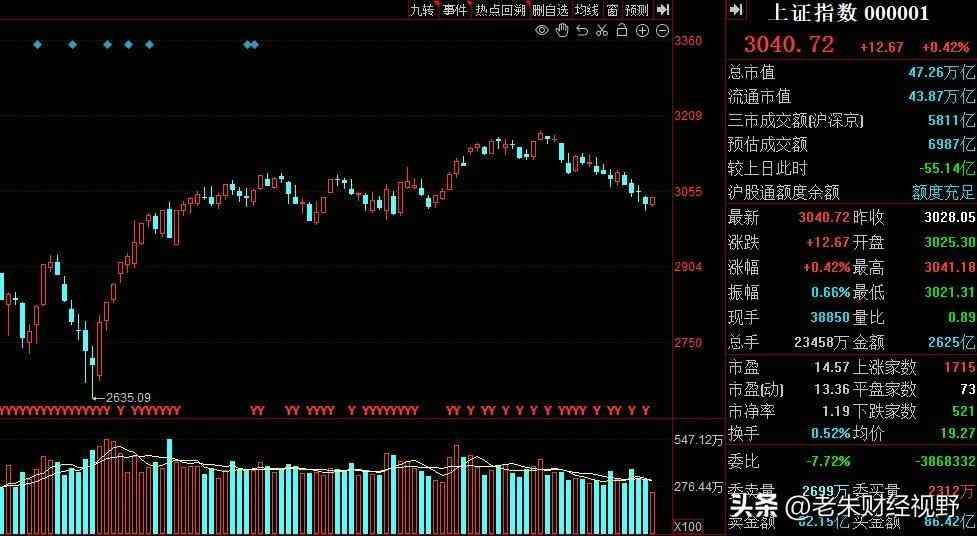Image resolution: width=977 pixels, height=536 pixels.
Task: Click the 振幅 value 0.66%
Action: (831, 292)
